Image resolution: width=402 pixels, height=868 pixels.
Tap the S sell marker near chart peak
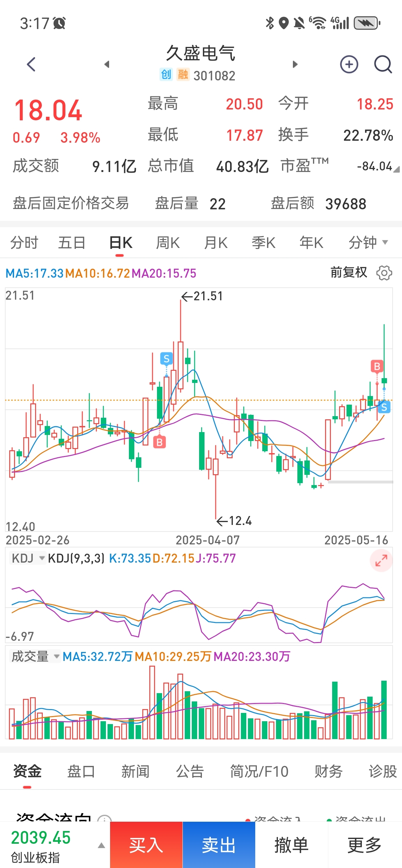[x=167, y=359]
